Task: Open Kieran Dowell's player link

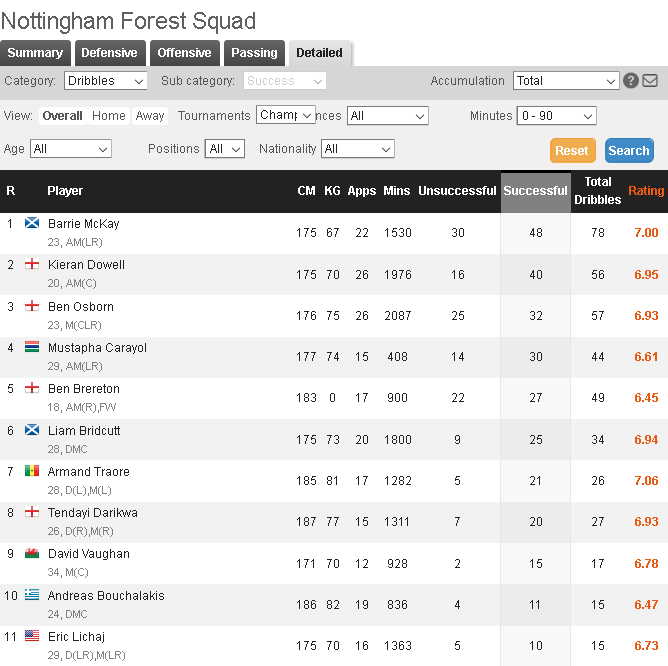Action: click(86, 265)
